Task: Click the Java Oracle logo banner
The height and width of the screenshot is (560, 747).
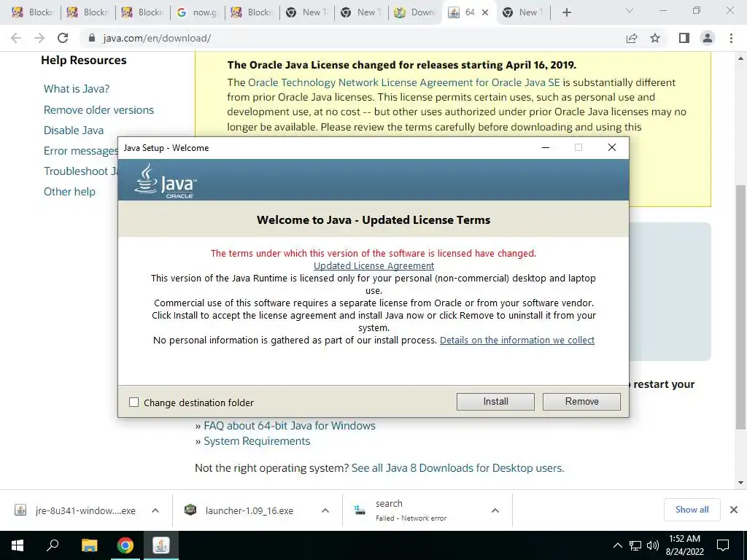Action: point(166,181)
